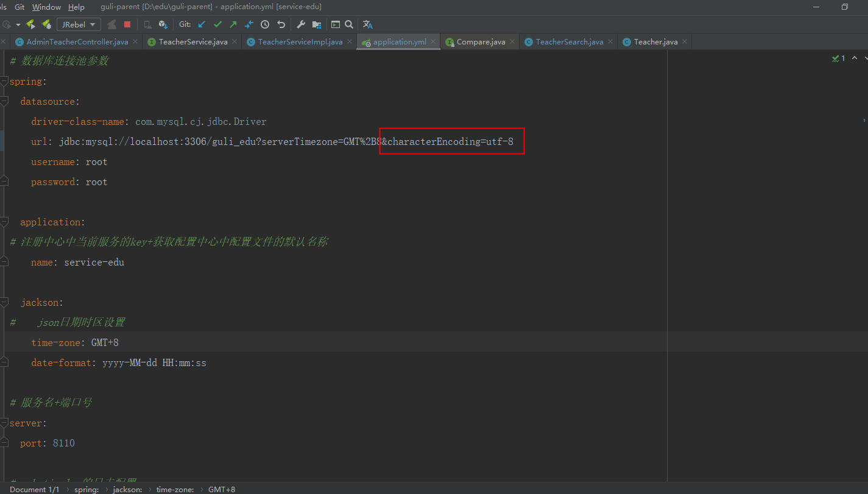Switch to TeacherService.java tab
This screenshot has width=868, height=494.
[x=192, y=42]
